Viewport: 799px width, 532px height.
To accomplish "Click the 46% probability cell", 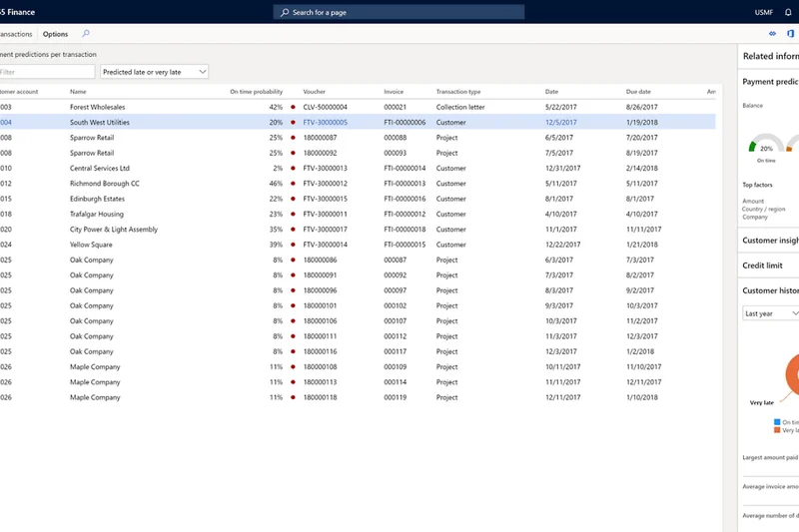I will pos(276,184).
